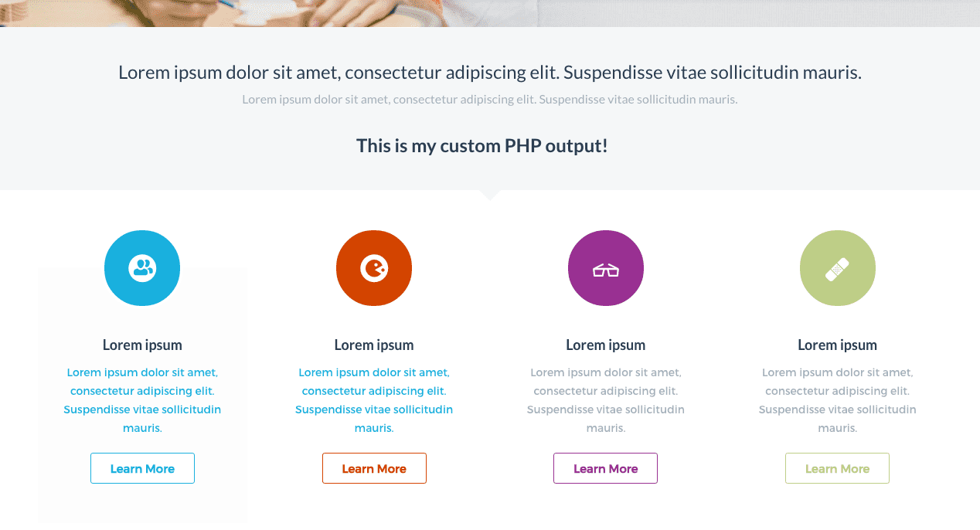
Task: Click gray description text under glasses icon
Action: [x=606, y=400]
